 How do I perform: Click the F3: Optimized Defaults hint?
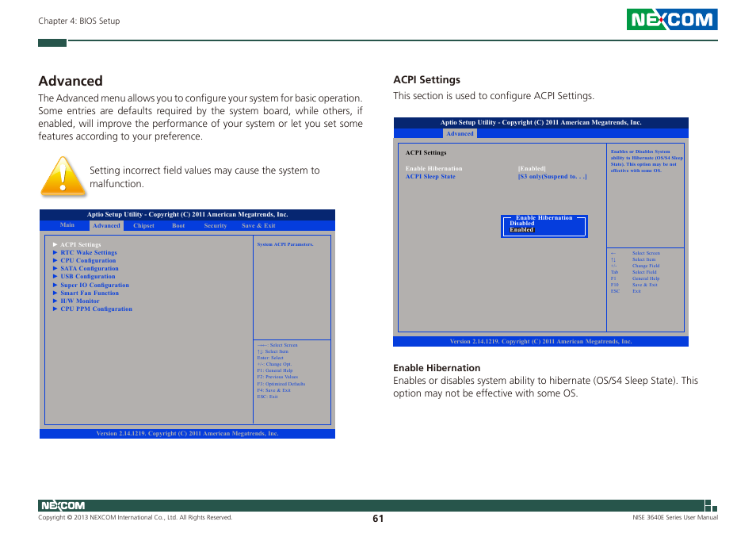click(x=281, y=384)
